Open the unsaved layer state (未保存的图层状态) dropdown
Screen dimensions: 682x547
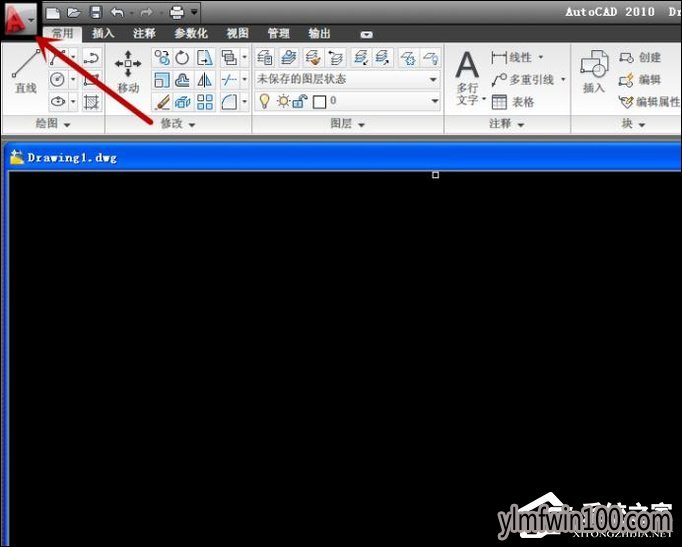pyautogui.click(x=347, y=80)
